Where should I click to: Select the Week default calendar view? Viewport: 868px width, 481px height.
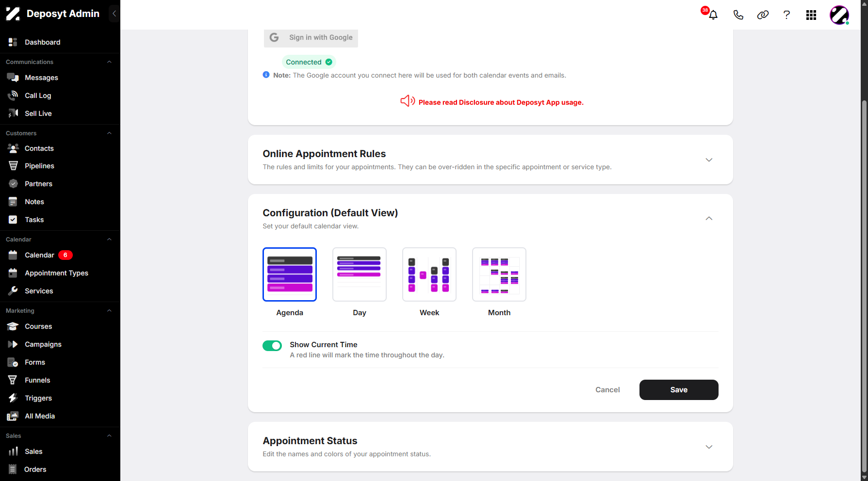click(429, 274)
